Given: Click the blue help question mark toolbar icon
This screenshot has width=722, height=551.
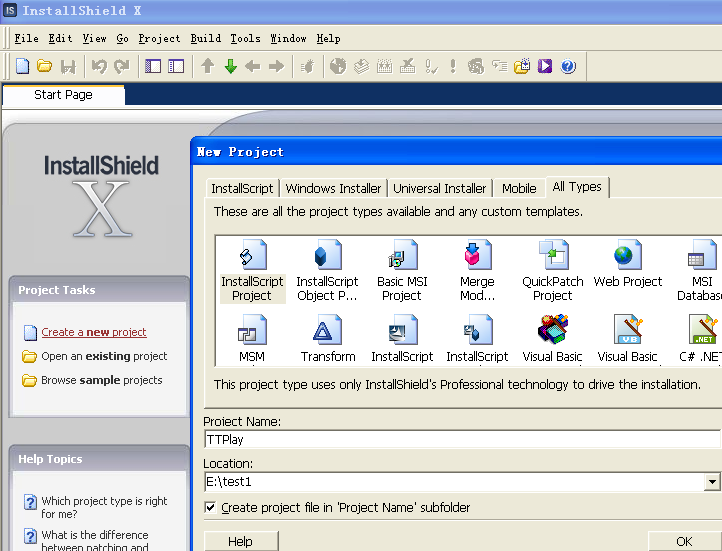Looking at the screenshot, I should (568, 66).
